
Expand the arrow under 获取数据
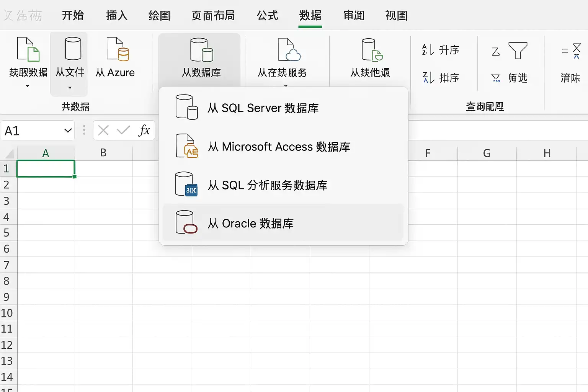point(28,86)
